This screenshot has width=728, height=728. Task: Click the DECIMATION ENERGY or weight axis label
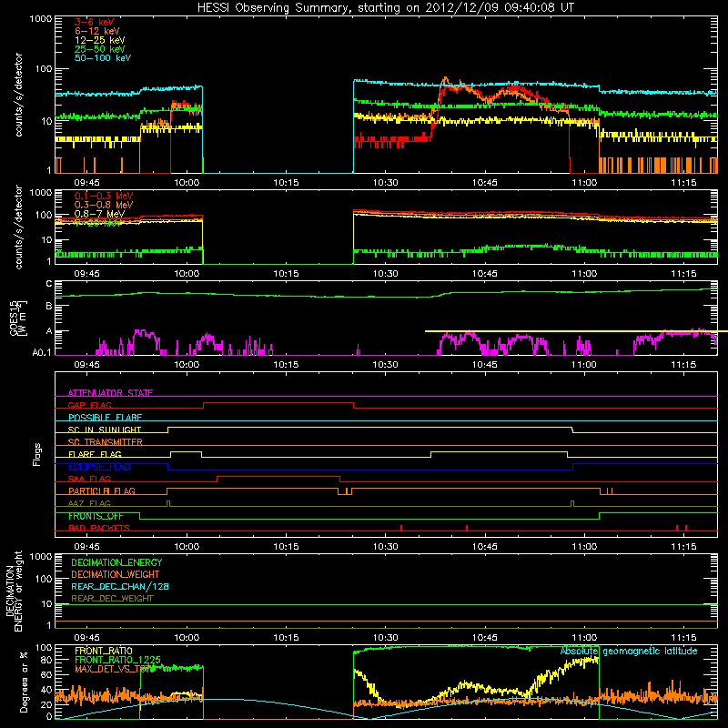(15, 591)
